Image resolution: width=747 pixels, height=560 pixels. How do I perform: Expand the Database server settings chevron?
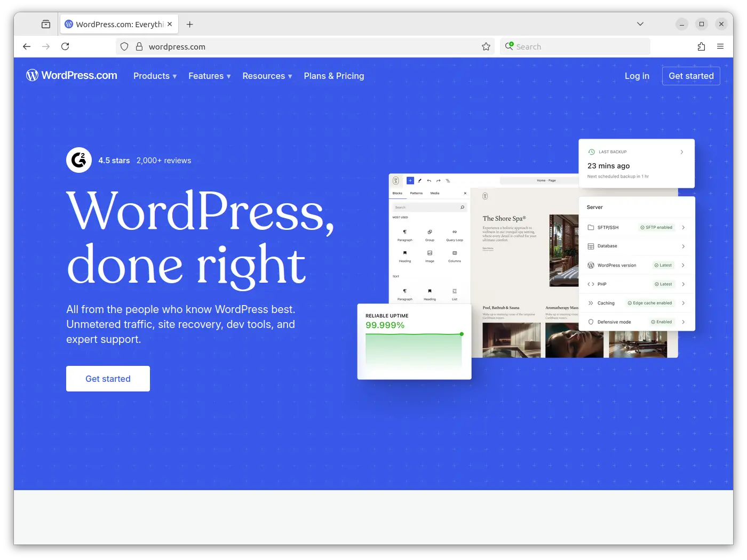(x=683, y=246)
